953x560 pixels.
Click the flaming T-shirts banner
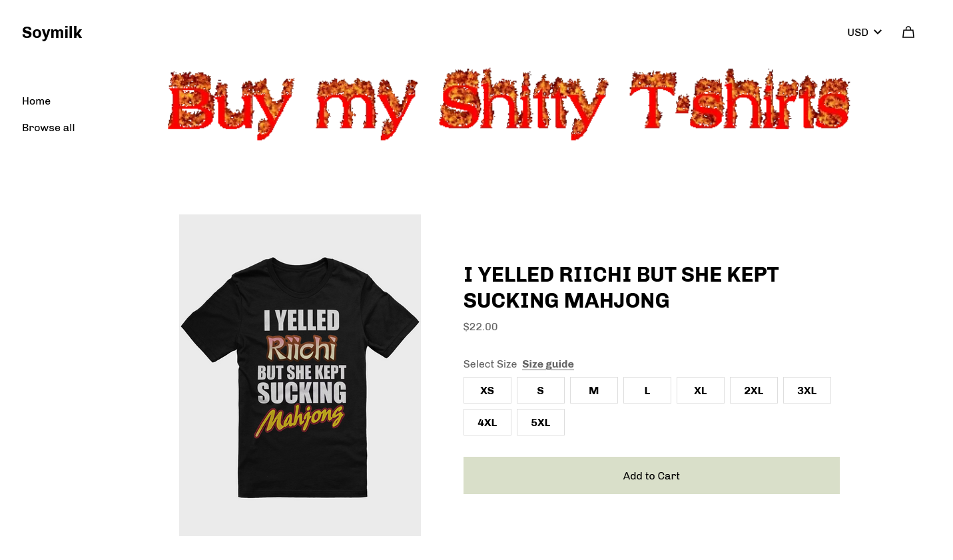pyautogui.click(x=509, y=104)
